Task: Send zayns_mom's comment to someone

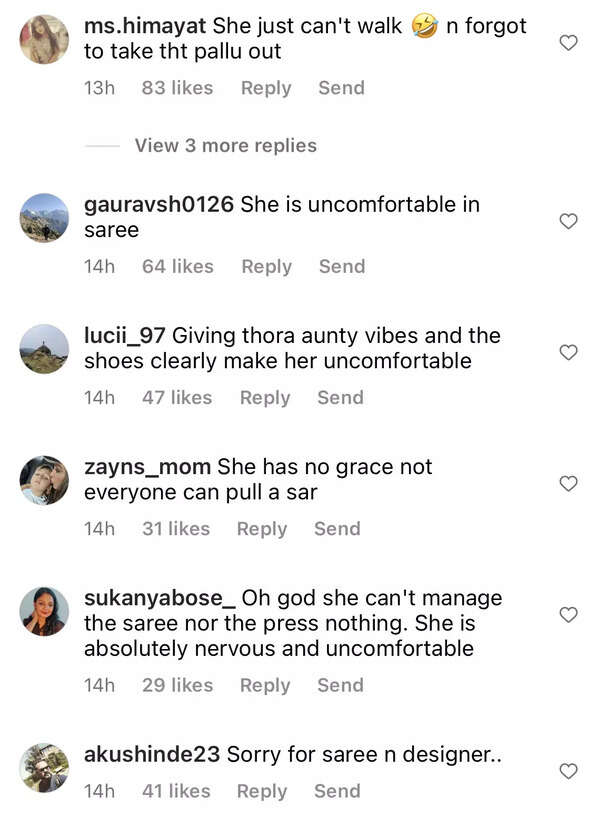Action: (x=337, y=529)
